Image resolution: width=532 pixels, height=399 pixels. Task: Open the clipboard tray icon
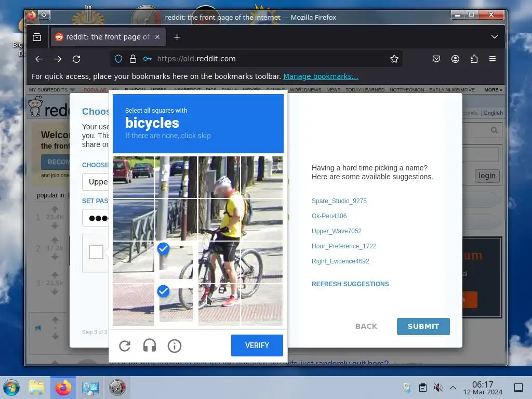tap(422, 388)
